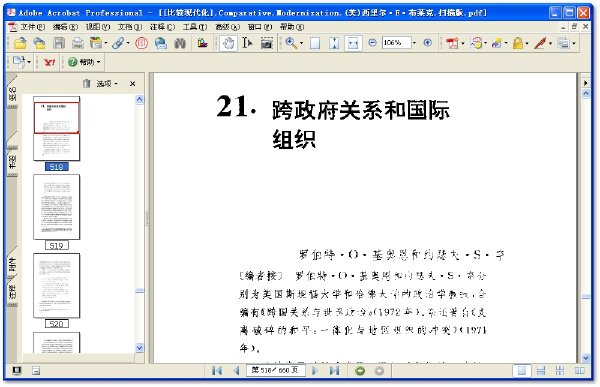Click the red circular stamp icon
This screenshot has width=600, height=387.
tap(141, 43)
